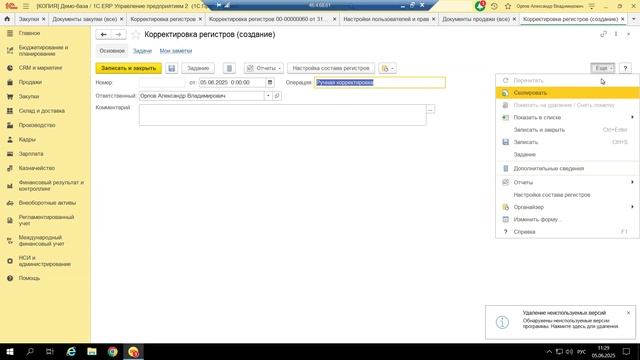Open Зарплата section
Screen dimensions: 640x360
click(x=31, y=153)
